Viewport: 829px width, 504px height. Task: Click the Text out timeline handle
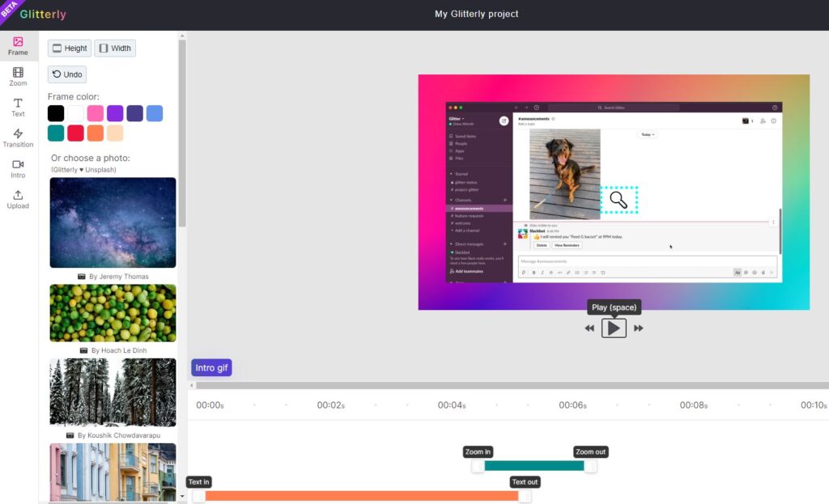[x=525, y=496]
